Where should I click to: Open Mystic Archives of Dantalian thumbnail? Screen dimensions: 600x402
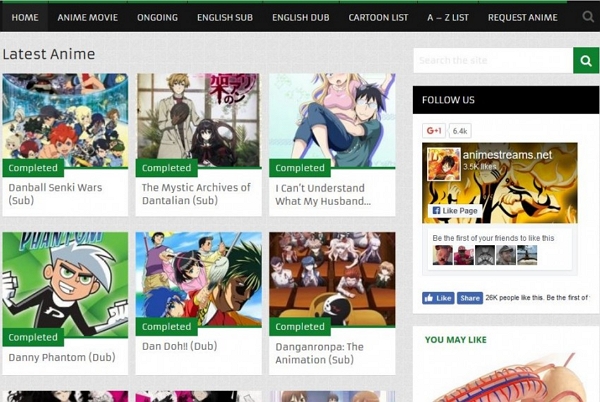point(199,120)
